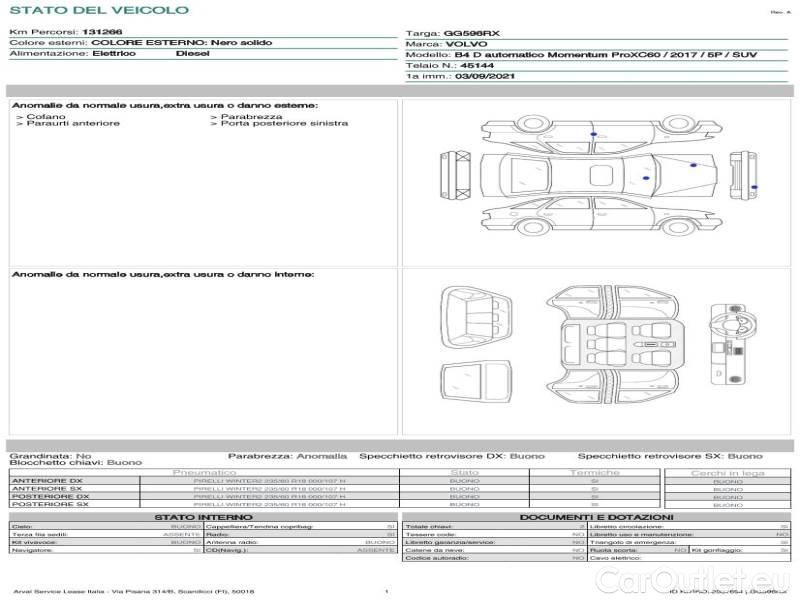This screenshot has height=600, width=800.
Task: Click the STATO DEL VEICOLO title
Action: point(98,10)
